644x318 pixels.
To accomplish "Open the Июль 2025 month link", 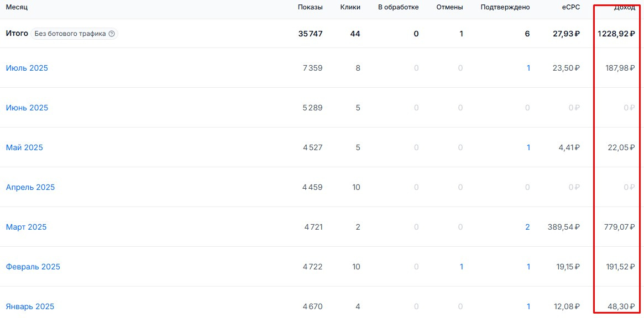I will [x=27, y=68].
